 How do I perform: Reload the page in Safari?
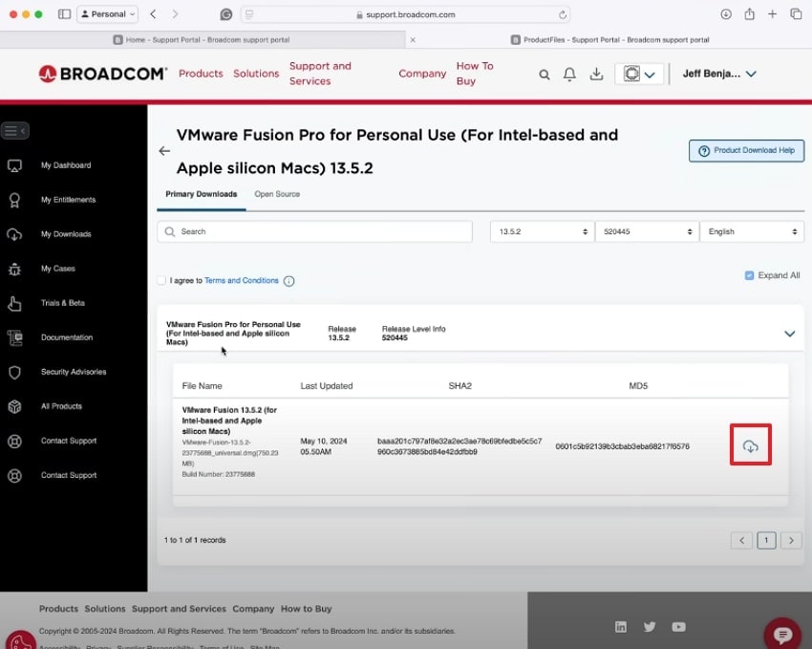563,14
